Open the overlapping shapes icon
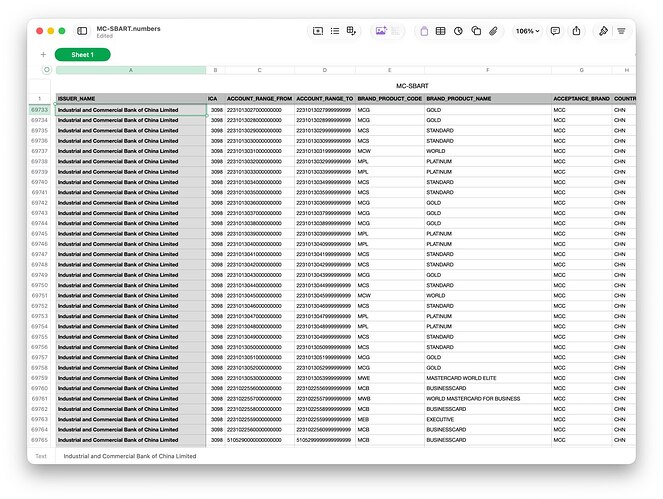 pyautogui.click(x=476, y=31)
